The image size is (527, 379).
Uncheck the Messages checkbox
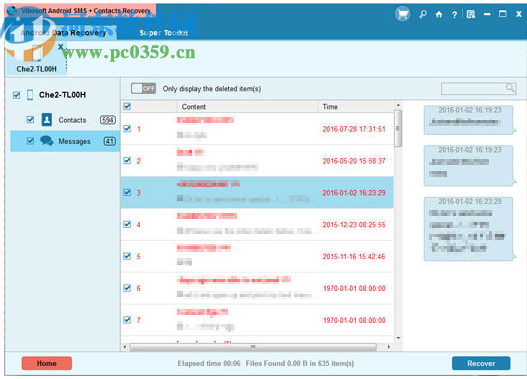point(30,141)
